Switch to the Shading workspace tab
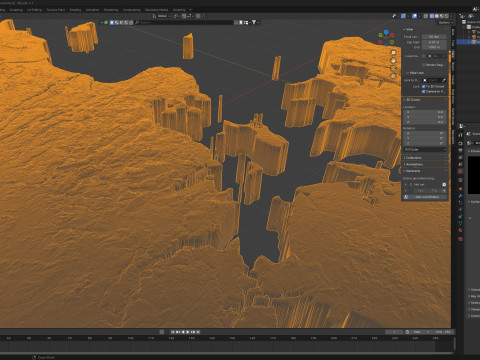This screenshot has width=480, height=360. [x=75, y=10]
